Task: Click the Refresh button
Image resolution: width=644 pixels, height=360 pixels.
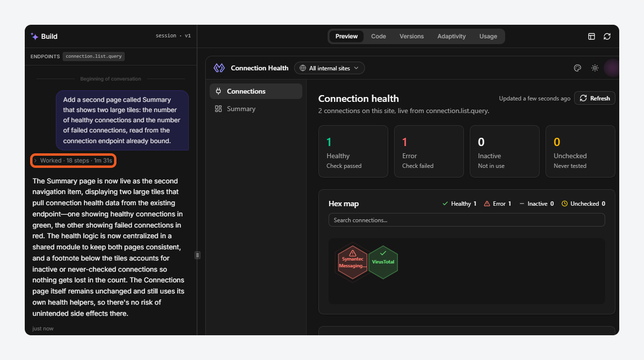Action: pyautogui.click(x=594, y=98)
